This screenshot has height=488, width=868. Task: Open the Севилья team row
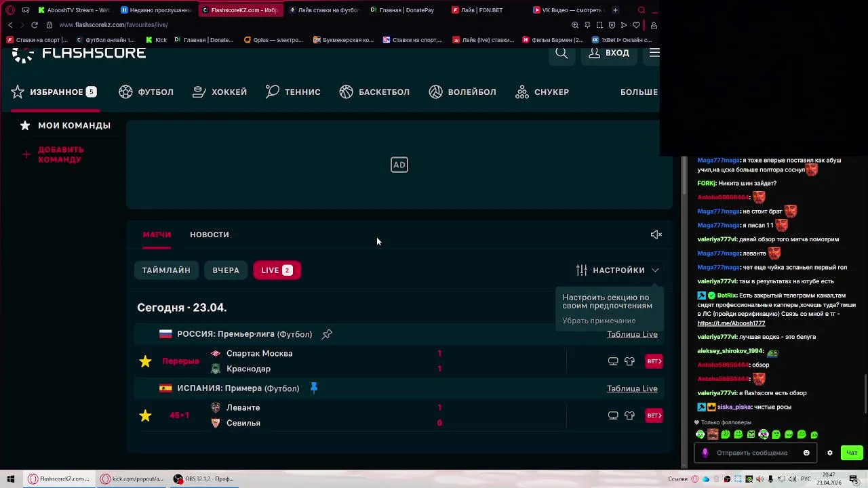pos(243,423)
